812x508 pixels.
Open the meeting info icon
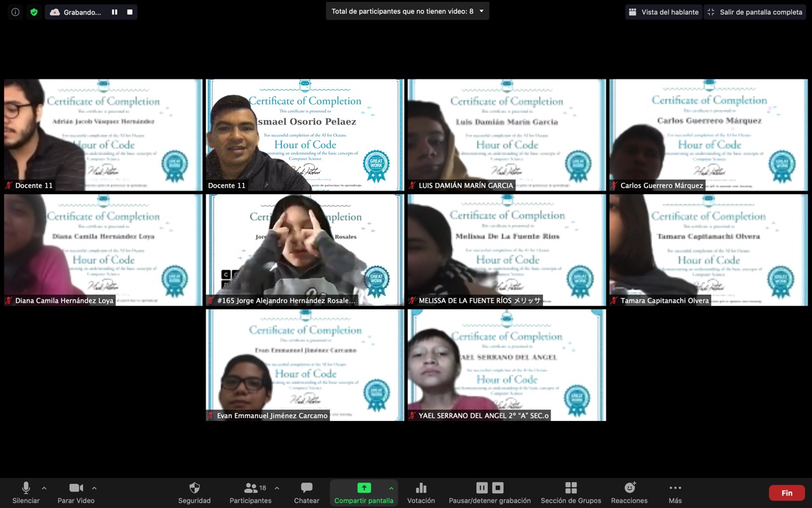(x=15, y=12)
